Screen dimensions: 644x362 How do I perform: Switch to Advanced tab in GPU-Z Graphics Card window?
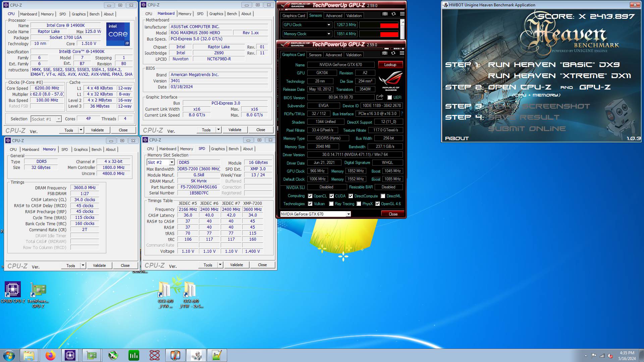coord(334,55)
